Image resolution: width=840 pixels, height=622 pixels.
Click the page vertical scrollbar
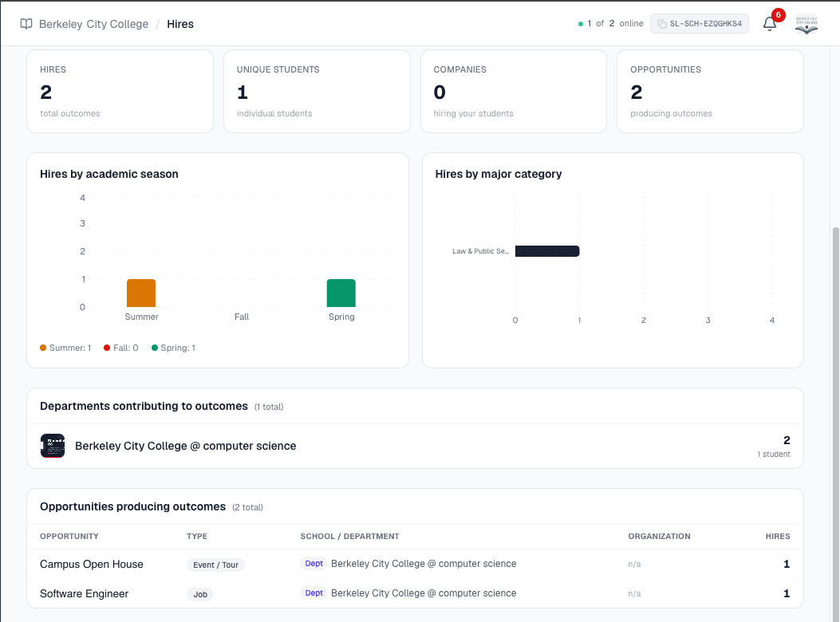(x=836, y=423)
